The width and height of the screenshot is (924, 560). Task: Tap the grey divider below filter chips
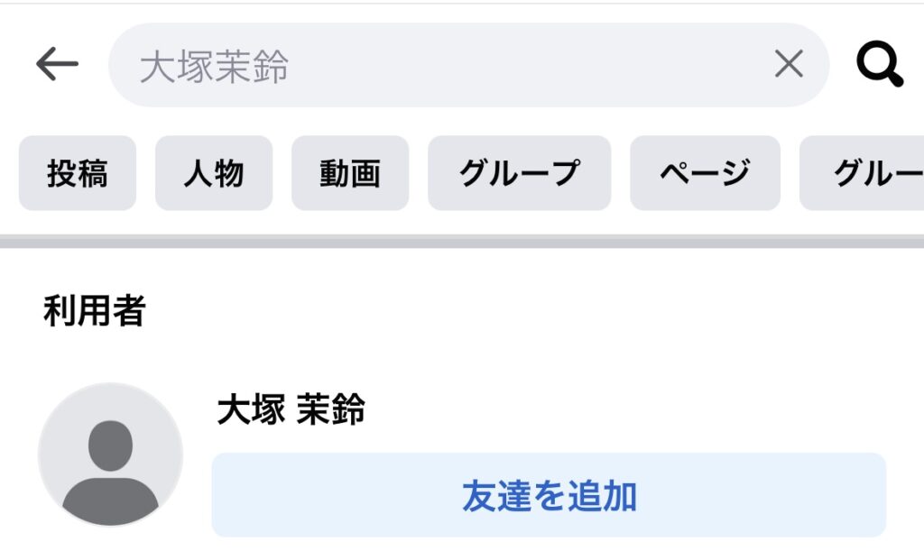462,242
